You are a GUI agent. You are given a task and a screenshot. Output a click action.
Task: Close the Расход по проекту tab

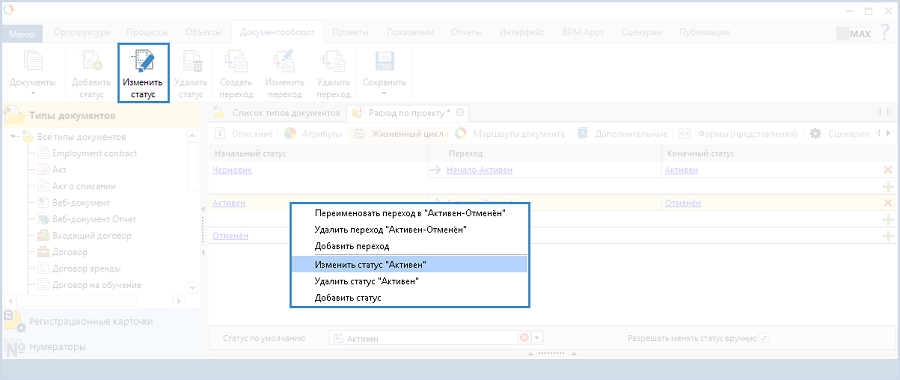coord(460,112)
